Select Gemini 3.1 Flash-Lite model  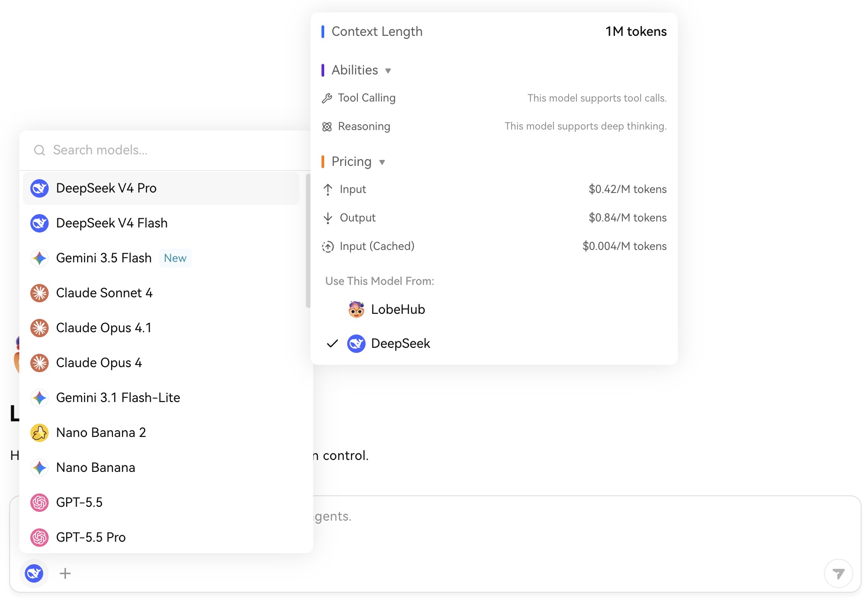161,398
